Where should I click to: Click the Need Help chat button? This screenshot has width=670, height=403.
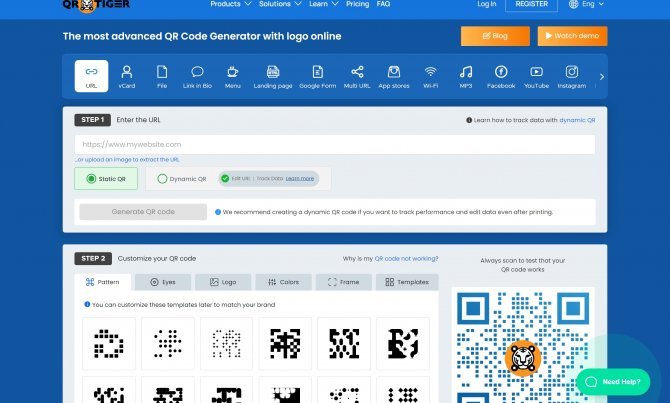[x=613, y=382]
